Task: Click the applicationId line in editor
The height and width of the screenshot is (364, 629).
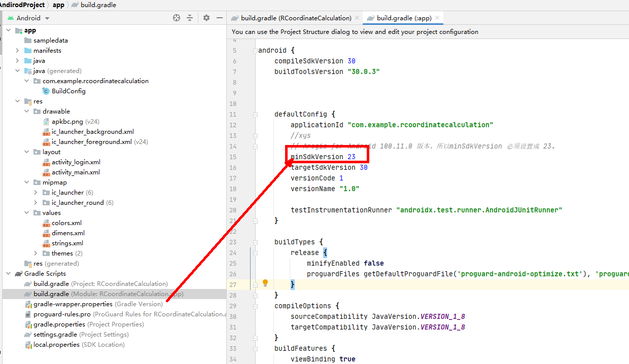Action: click(x=392, y=125)
